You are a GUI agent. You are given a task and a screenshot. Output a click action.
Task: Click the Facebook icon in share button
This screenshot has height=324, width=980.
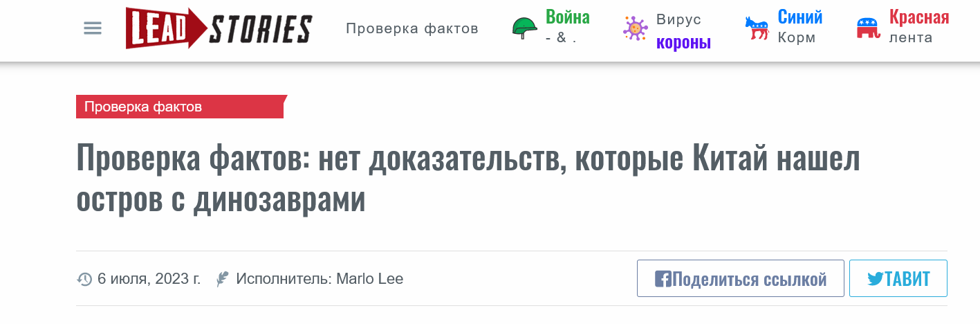pos(663,279)
